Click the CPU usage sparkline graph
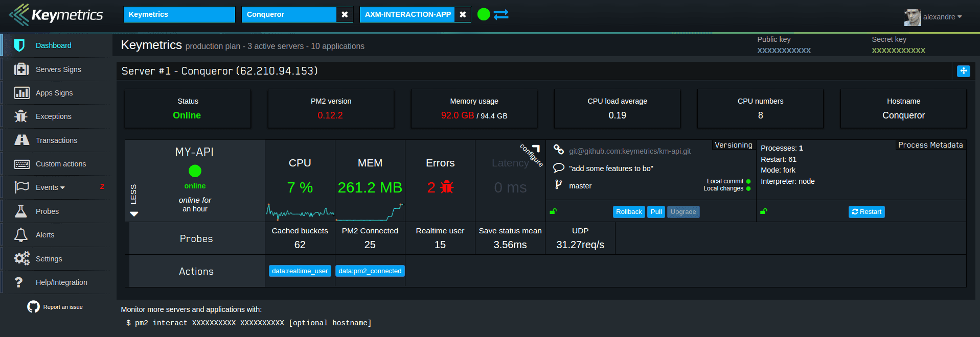Image resolution: width=980 pixels, height=337 pixels. click(x=300, y=211)
